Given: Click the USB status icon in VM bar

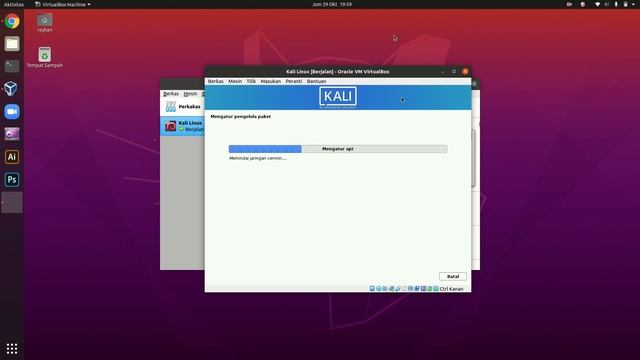Looking at the screenshot, I should pyautogui.click(x=398, y=289).
